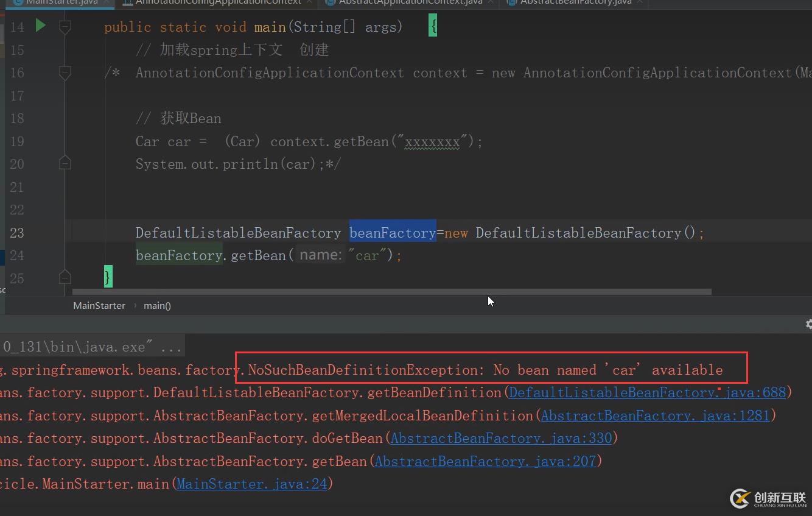Jump to AbstractBeanFactory.java:207 from stack trace
Viewport: 812px width, 516px height.
pos(485,462)
